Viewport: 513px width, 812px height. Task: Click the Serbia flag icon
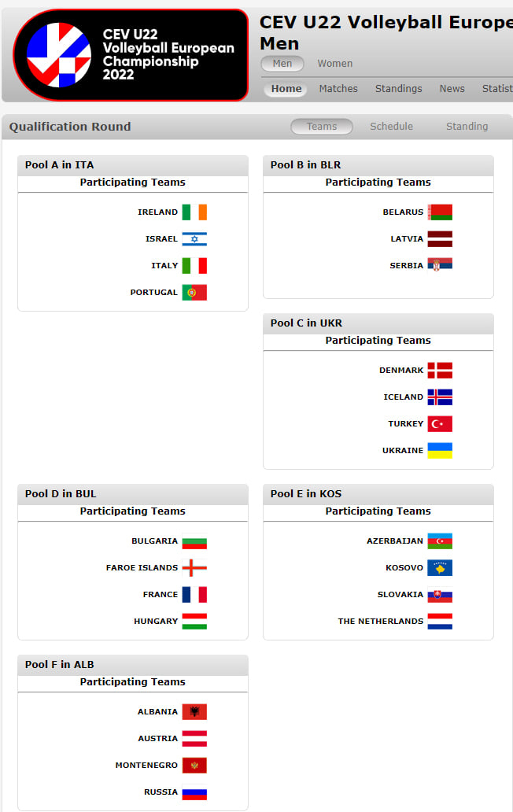click(440, 266)
